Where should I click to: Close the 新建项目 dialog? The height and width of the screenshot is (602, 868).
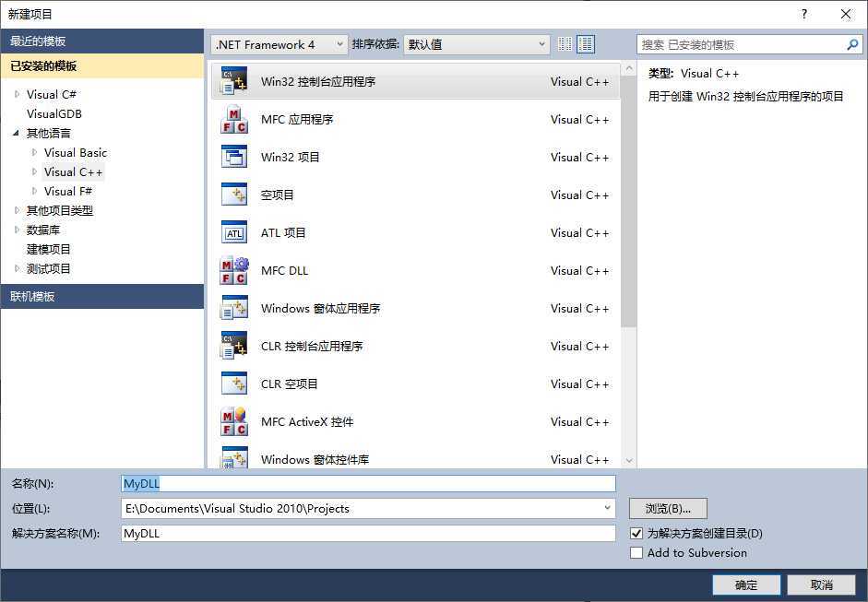[x=846, y=15]
